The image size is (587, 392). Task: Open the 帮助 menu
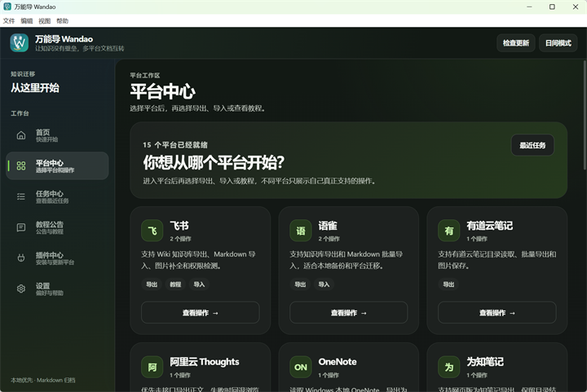click(x=63, y=21)
